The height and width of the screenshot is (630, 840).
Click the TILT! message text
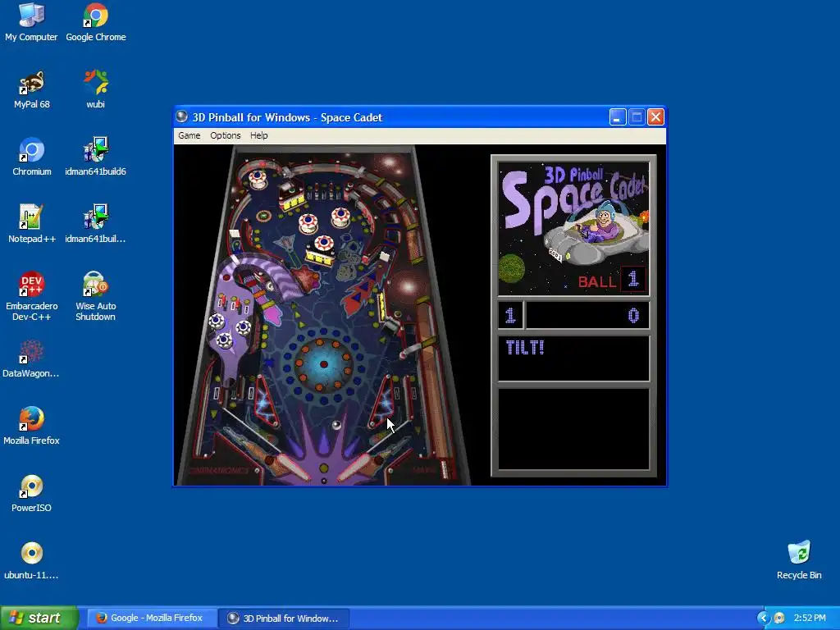pyautogui.click(x=525, y=348)
